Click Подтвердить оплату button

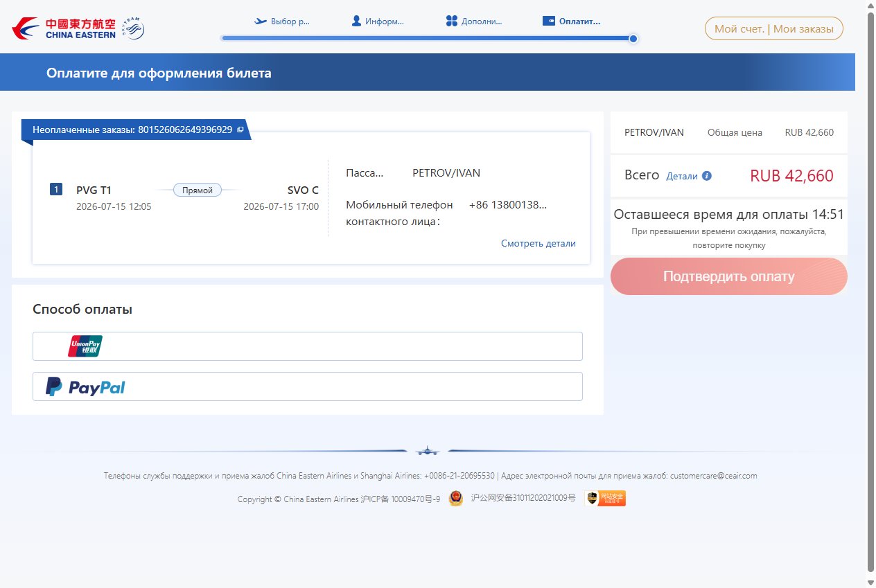pyautogui.click(x=729, y=276)
